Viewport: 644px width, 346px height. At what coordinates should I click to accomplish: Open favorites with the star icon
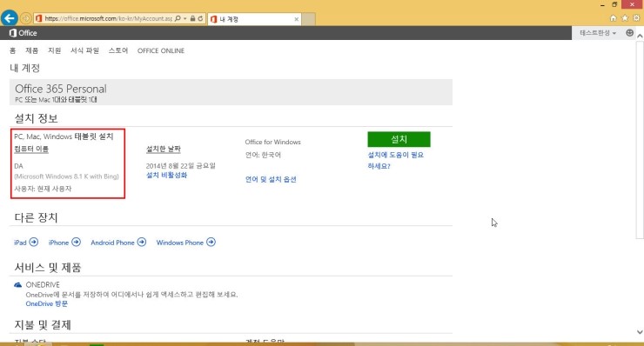[x=625, y=18]
